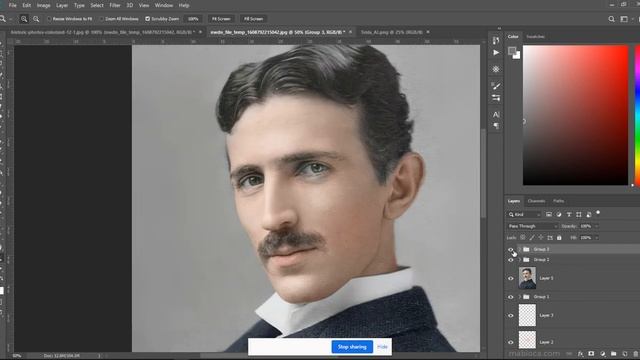Open the History panel icon
The image size is (640, 360).
496,40
